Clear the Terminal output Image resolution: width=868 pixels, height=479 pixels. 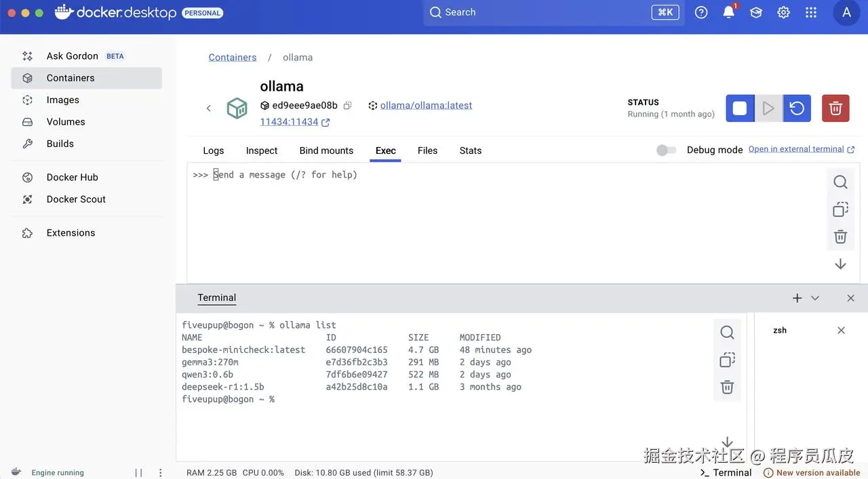(x=727, y=387)
